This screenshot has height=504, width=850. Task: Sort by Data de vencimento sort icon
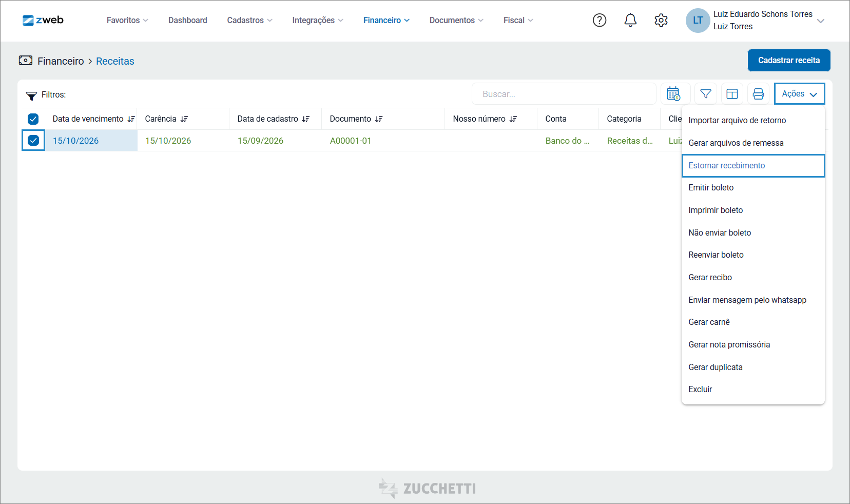131,119
